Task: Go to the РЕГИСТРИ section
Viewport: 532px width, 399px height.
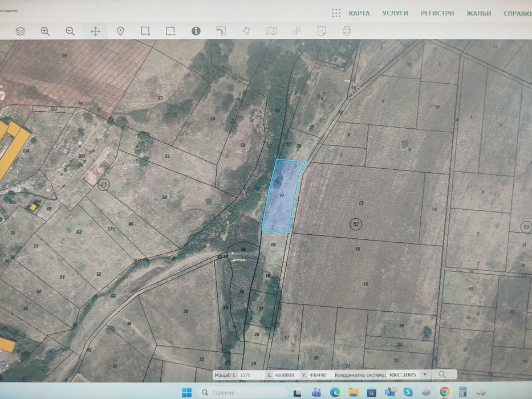Action: point(437,13)
